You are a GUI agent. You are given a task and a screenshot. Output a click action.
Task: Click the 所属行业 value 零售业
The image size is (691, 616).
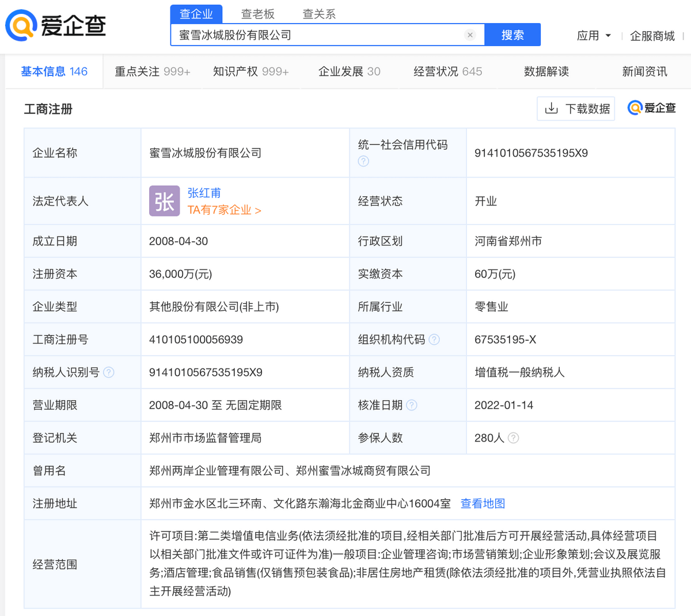click(491, 307)
